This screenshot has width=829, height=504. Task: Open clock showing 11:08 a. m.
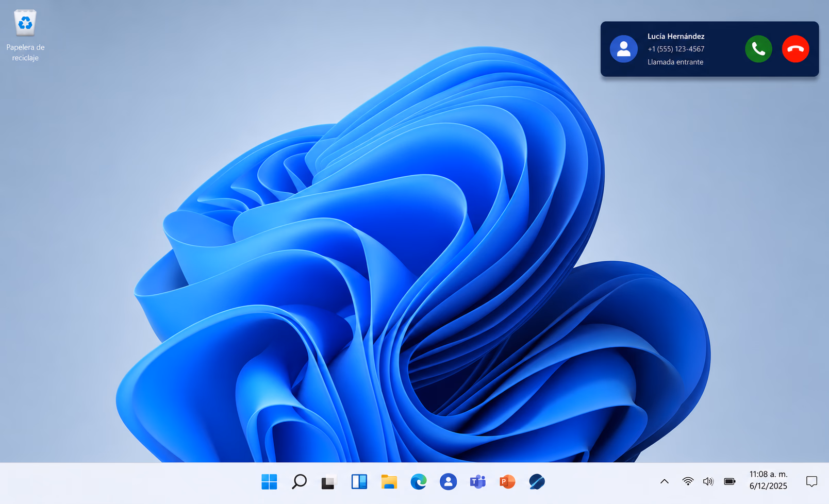pos(768,474)
